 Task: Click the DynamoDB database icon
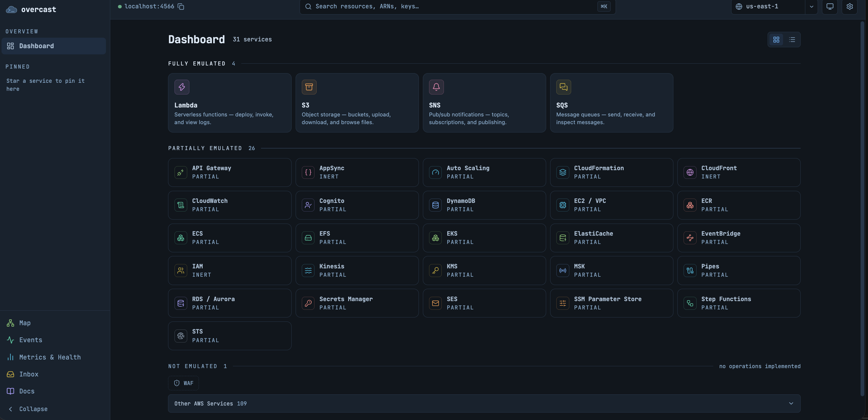coord(435,205)
